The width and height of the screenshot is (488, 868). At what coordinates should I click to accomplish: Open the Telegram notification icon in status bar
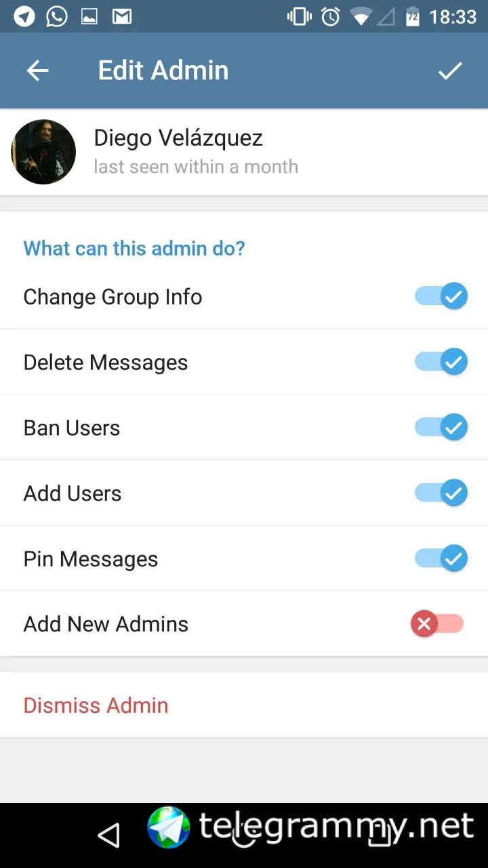pos(24,16)
